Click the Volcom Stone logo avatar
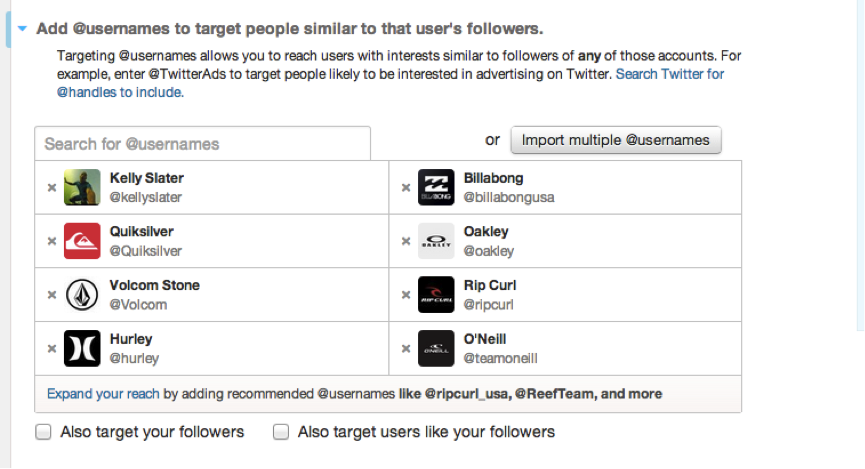This screenshot has width=865, height=469. point(82,295)
